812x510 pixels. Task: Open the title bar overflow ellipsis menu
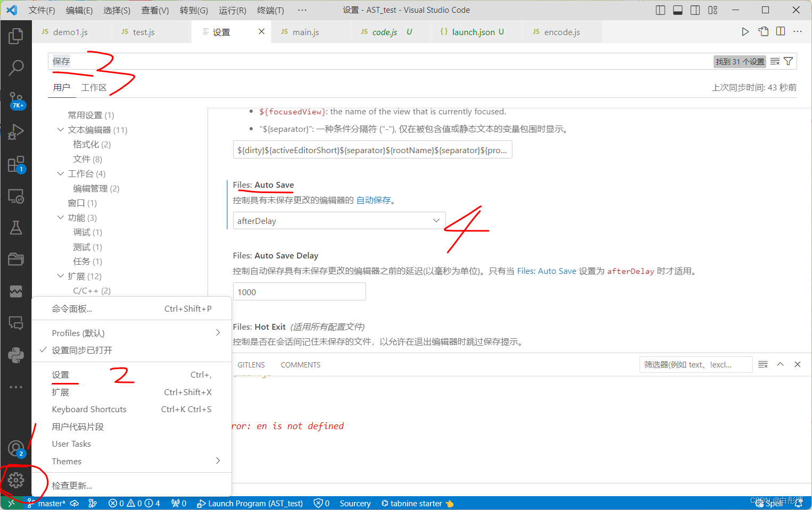302,10
